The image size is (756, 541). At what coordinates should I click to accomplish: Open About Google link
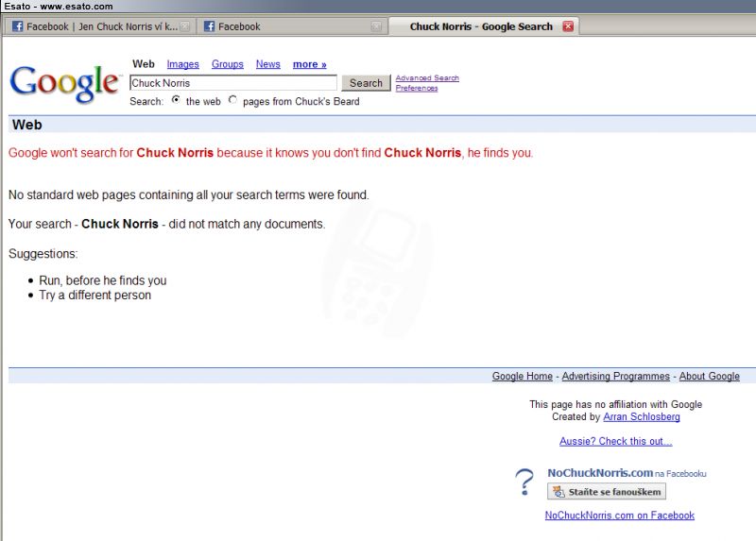710,376
